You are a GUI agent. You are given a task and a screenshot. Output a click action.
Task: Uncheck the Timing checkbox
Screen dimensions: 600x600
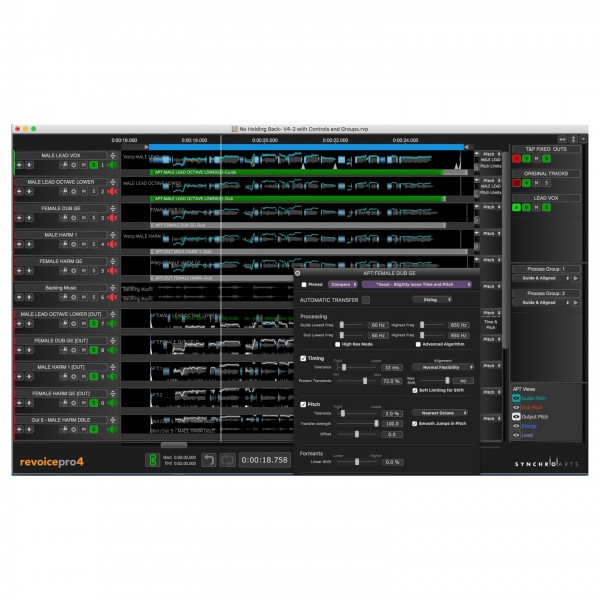[x=304, y=357]
